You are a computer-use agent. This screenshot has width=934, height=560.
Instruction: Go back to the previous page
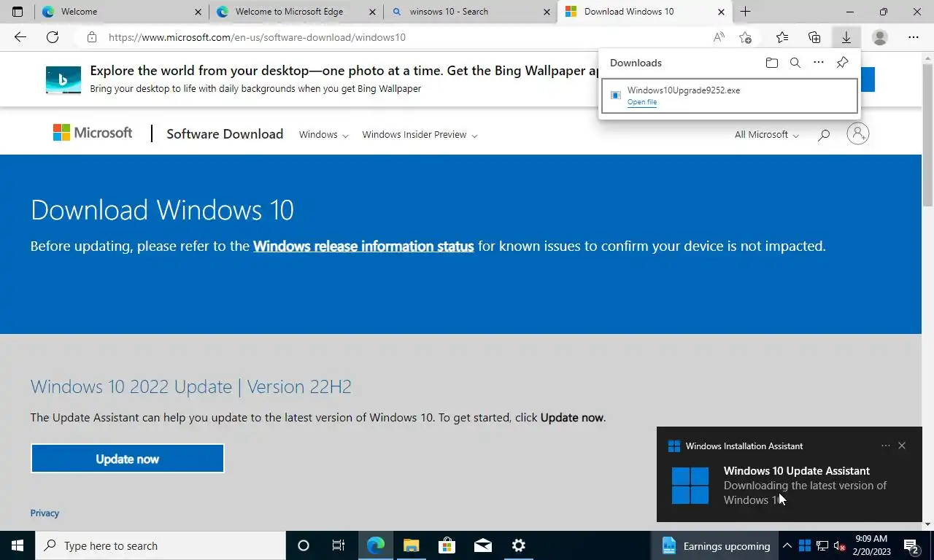20,37
